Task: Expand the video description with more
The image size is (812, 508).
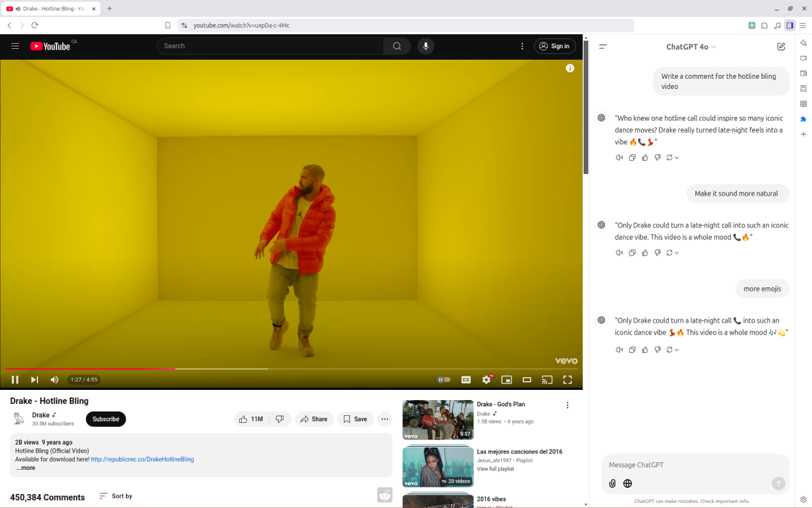Action: tap(25, 467)
